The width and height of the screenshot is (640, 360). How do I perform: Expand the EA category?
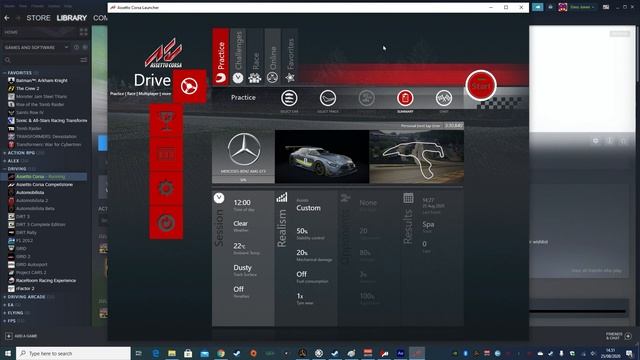(x=11, y=305)
